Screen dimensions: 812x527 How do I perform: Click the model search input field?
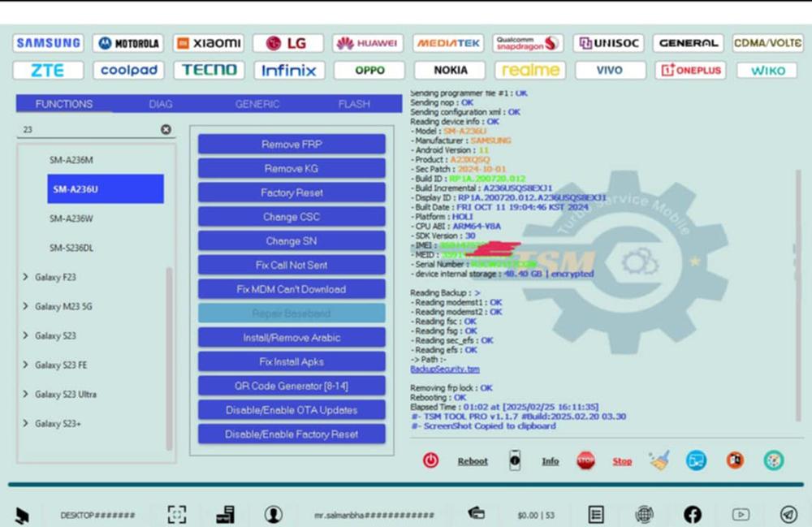(88, 129)
